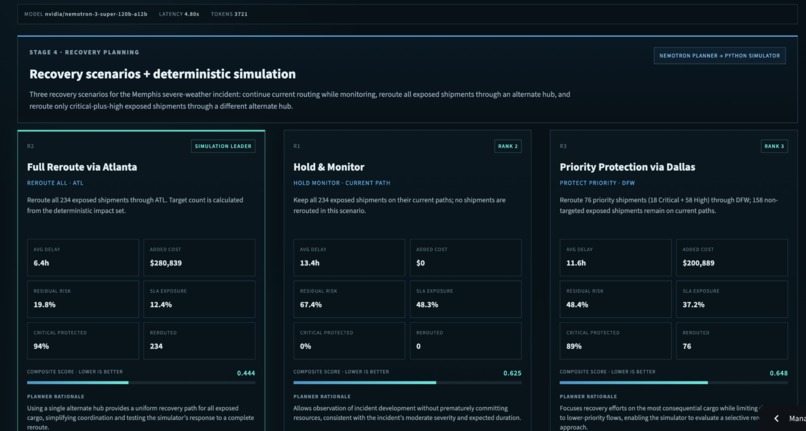
Task: Click the 48.3% SLA exposure tile
Action: [466, 299]
